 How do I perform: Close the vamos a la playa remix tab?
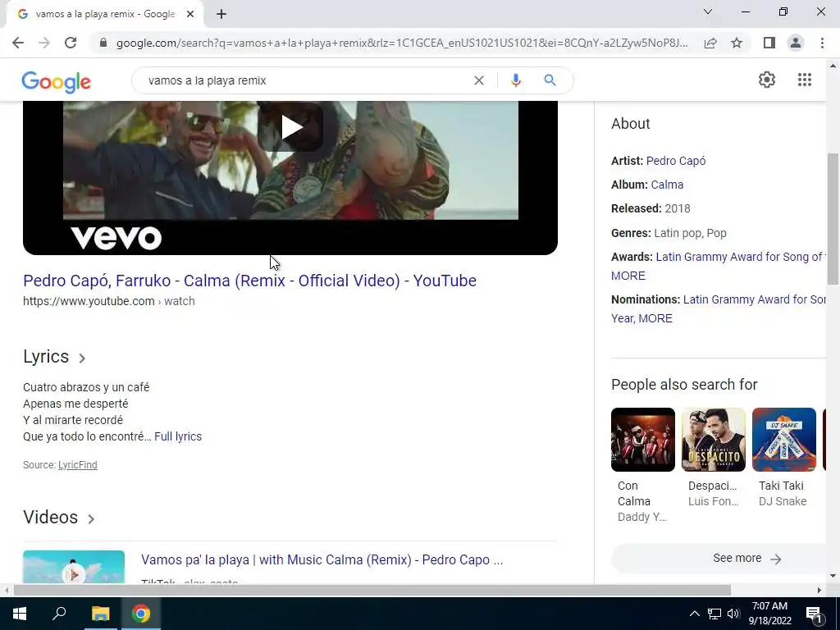click(x=190, y=15)
